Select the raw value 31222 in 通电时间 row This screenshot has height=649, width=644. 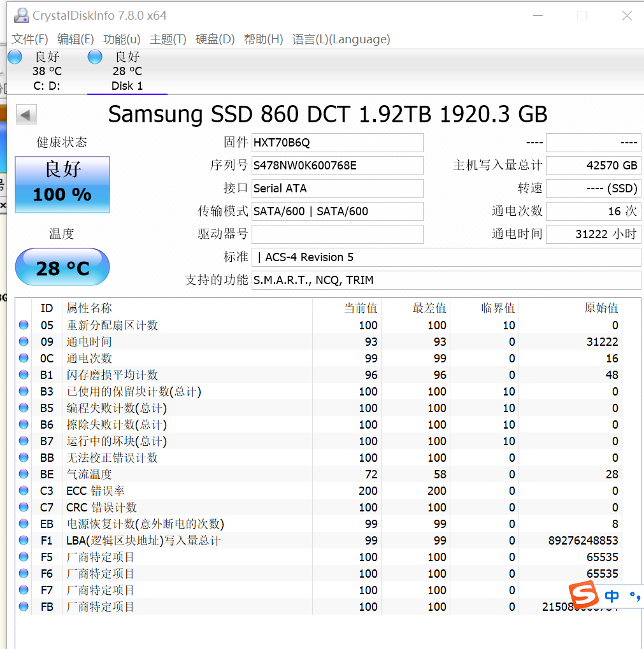click(x=602, y=342)
